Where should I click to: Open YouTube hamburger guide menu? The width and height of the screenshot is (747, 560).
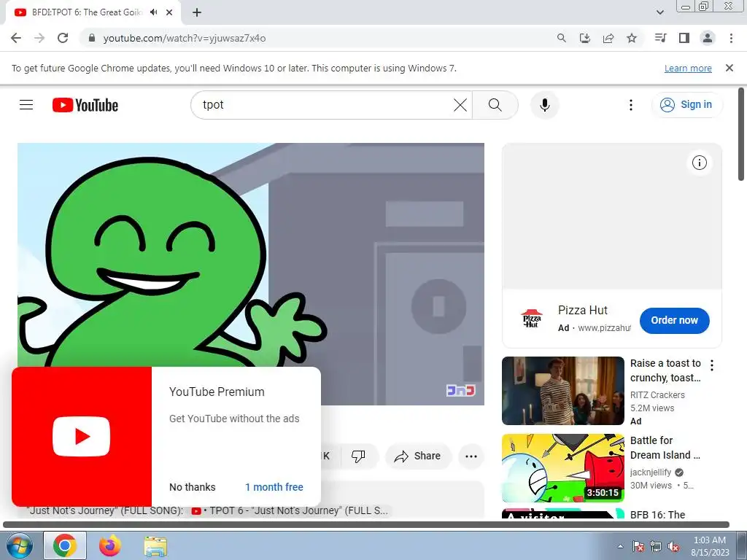point(26,105)
